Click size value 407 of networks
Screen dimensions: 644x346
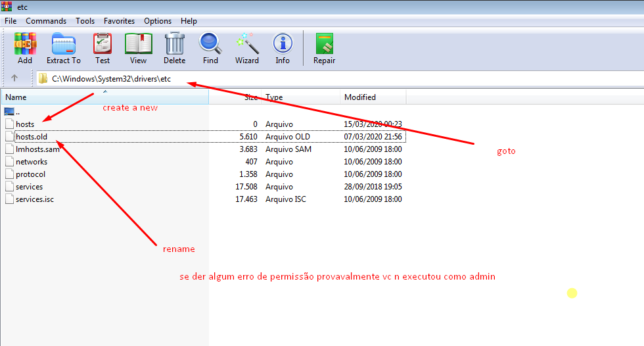click(x=251, y=162)
